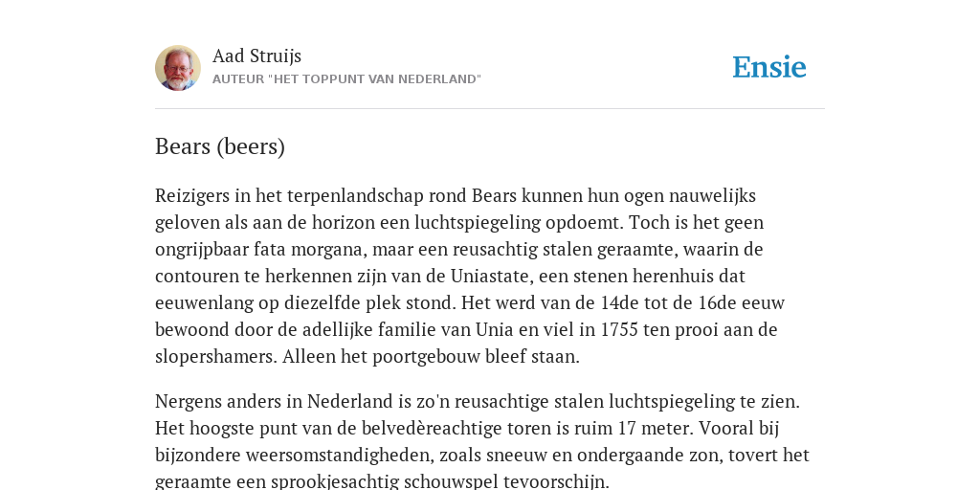Image resolution: width=980 pixels, height=490 pixels.
Task: Click the word 'Reizigers' starting the article
Action: 192,195
